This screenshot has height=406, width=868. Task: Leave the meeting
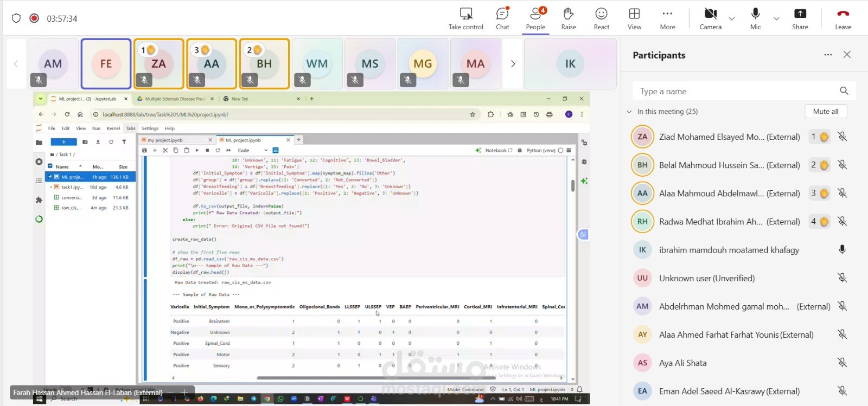coord(843,18)
